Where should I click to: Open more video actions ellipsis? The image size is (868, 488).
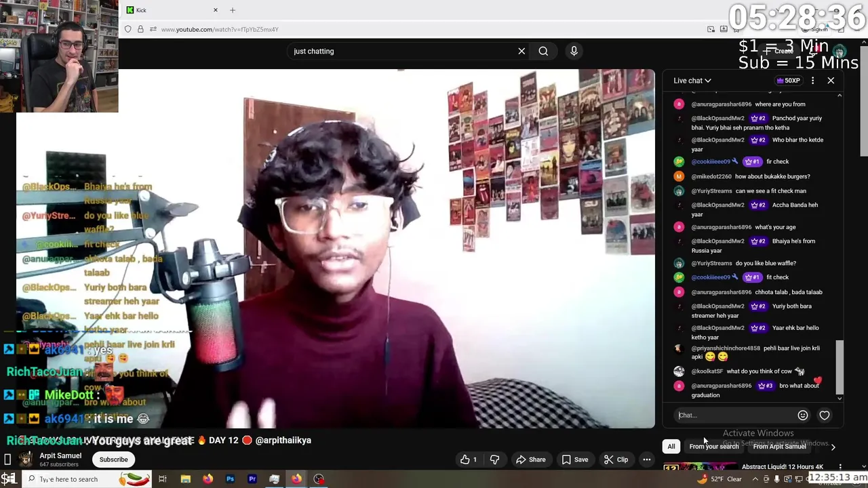pos(647,460)
